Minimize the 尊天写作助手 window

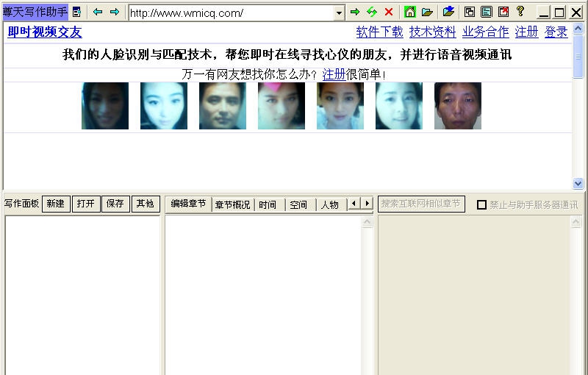click(543, 12)
